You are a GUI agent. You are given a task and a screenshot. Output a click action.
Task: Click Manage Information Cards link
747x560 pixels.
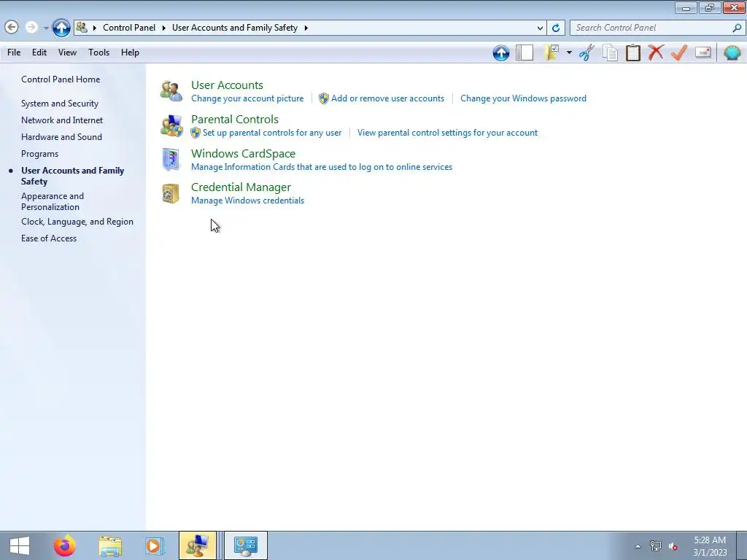(x=322, y=167)
